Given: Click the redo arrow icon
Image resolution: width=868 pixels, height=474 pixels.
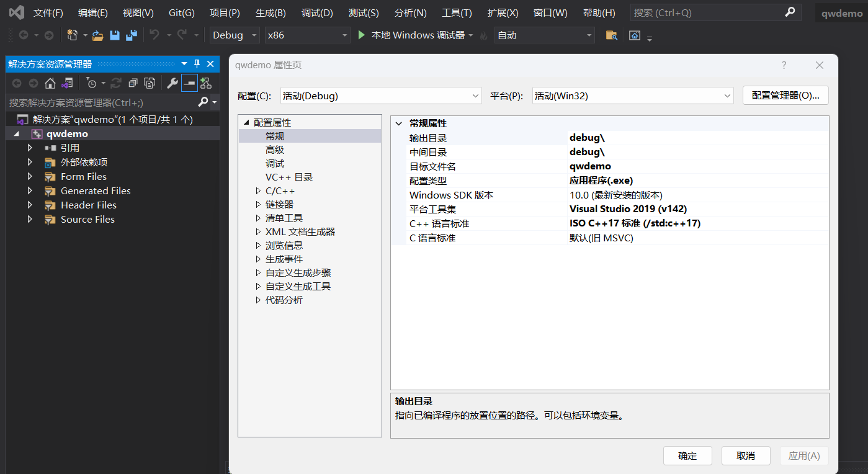Looking at the screenshot, I should click(x=182, y=35).
